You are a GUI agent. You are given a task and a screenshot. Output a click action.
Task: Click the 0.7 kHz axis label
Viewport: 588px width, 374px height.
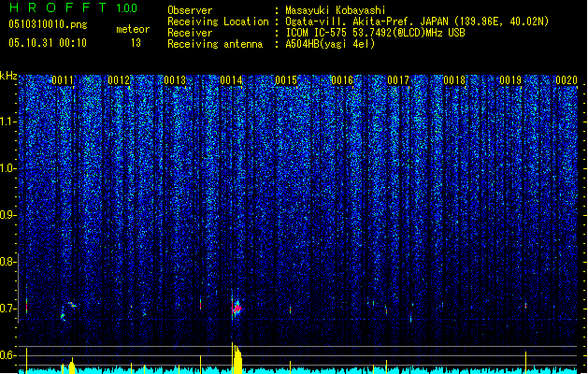click(x=8, y=309)
